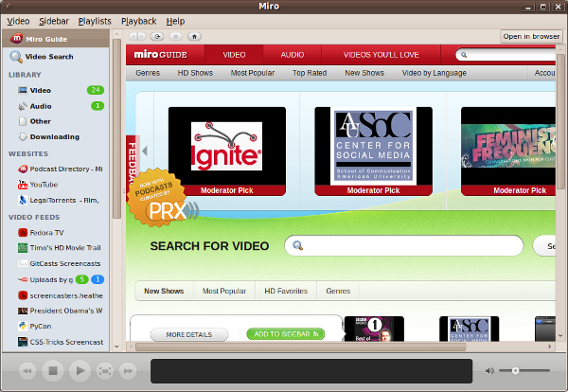Viewport: 568px width, 392px height.
Task: Open the Audio library icon
Action: (x=23, y=106)
